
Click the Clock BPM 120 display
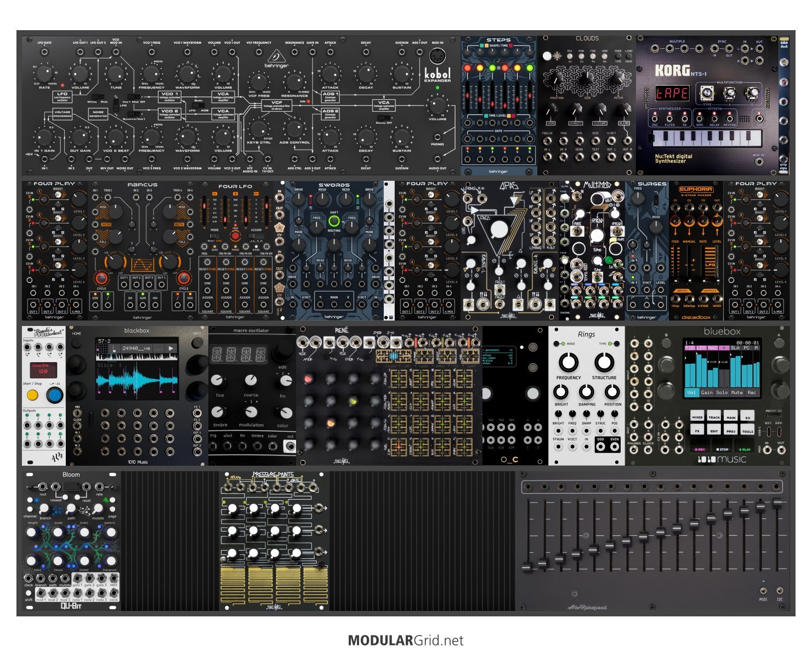[x=43, y=369]
